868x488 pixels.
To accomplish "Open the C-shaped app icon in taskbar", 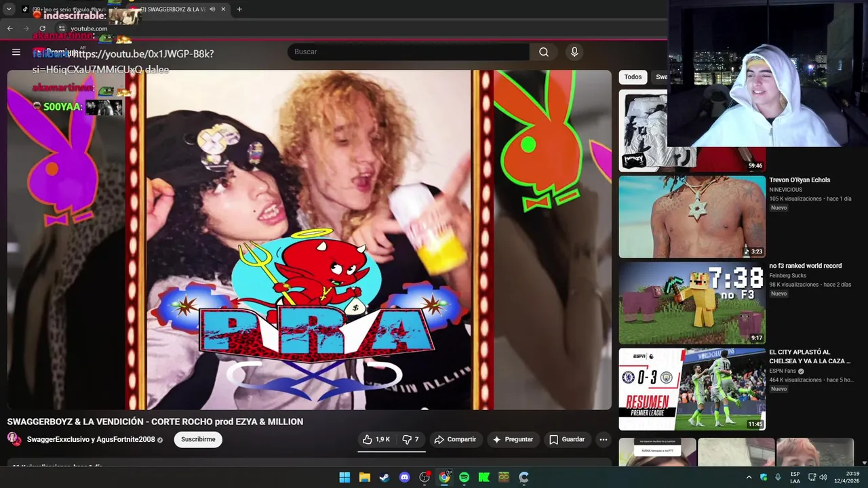I will click(524, 477).
